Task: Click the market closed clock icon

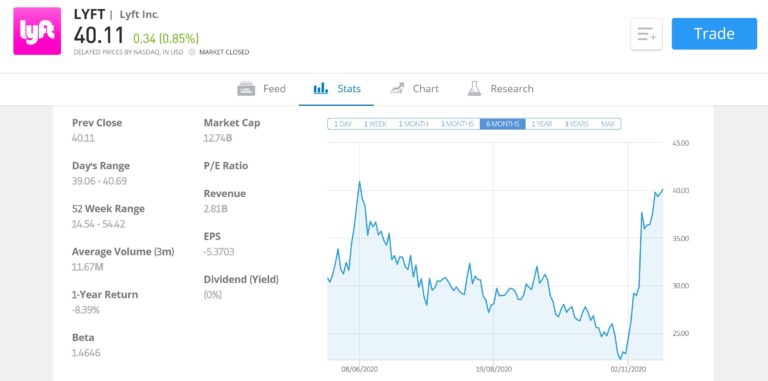Action: tap(192, 52)
